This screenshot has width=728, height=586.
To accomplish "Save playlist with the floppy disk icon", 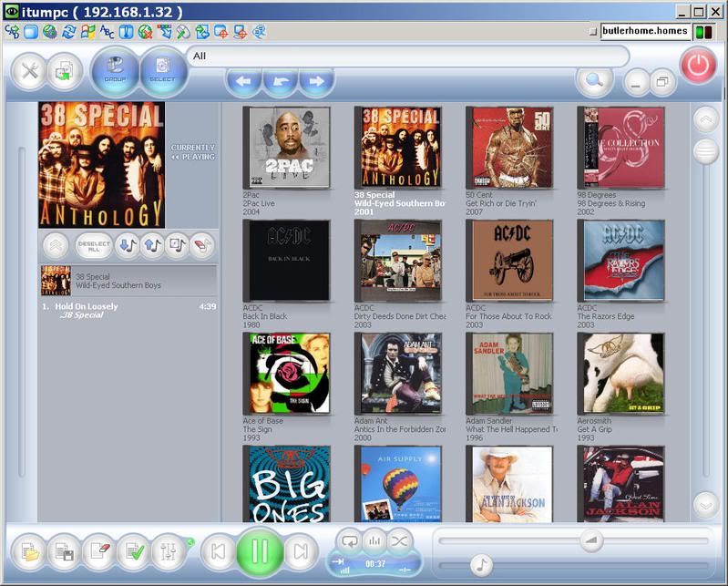I will click(65, 551).
